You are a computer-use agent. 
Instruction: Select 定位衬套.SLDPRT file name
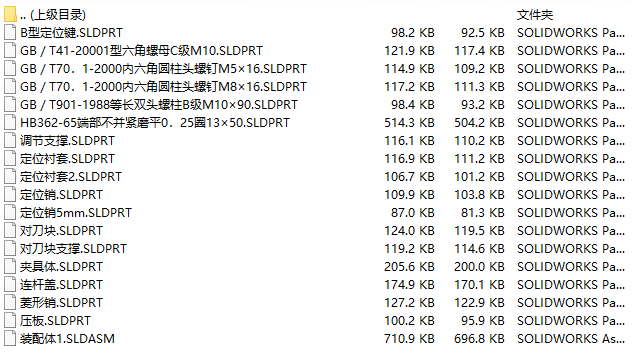tap(67, 159)
